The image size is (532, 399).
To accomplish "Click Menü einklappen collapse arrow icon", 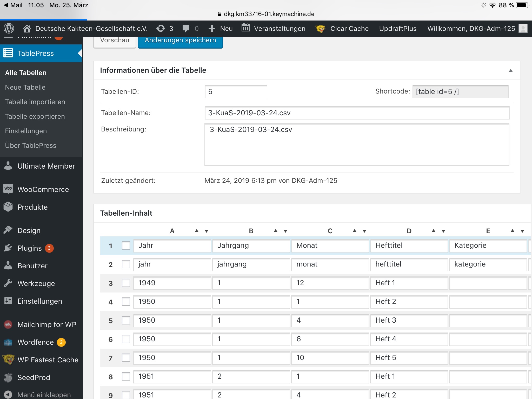I will tap(8, 394).
